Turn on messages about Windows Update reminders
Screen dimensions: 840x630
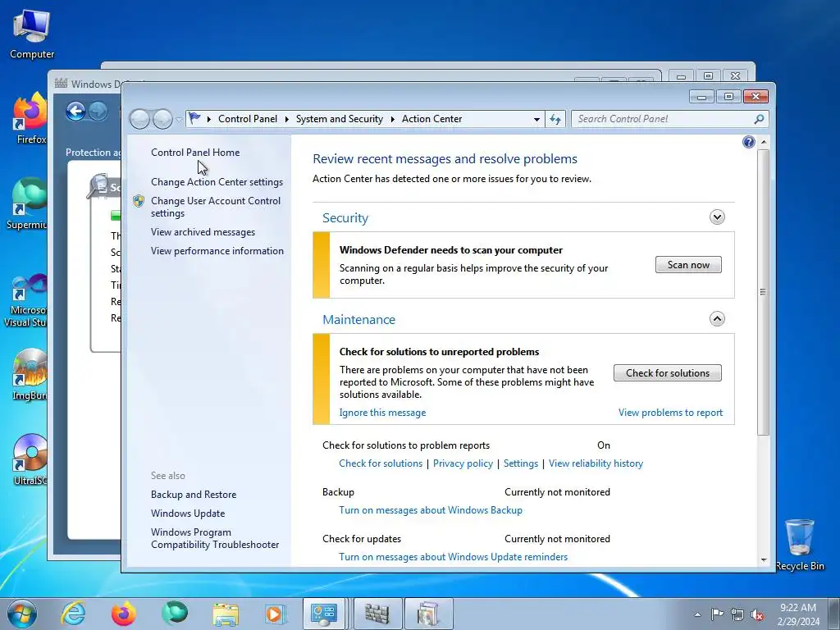pos(453,557)
